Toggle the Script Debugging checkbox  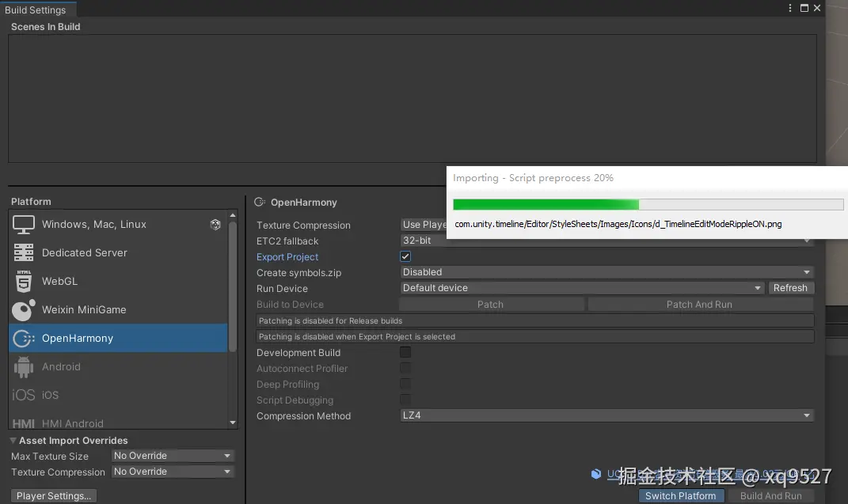pos(405,400)
